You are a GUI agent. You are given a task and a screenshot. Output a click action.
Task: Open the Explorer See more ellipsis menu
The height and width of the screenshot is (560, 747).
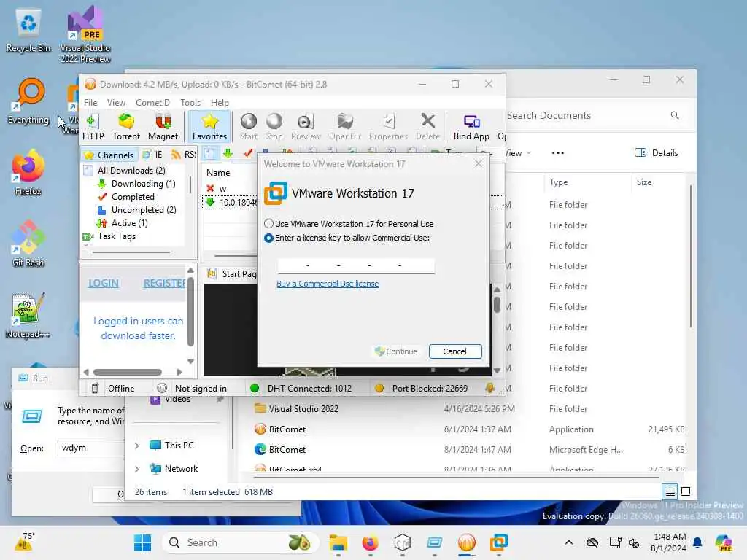tap(557, 153)
